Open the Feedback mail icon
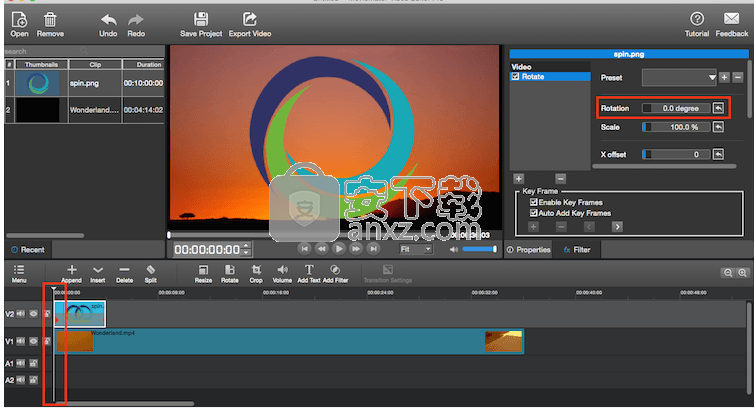This screenshot has width=755, height=408. click(731, 19)
